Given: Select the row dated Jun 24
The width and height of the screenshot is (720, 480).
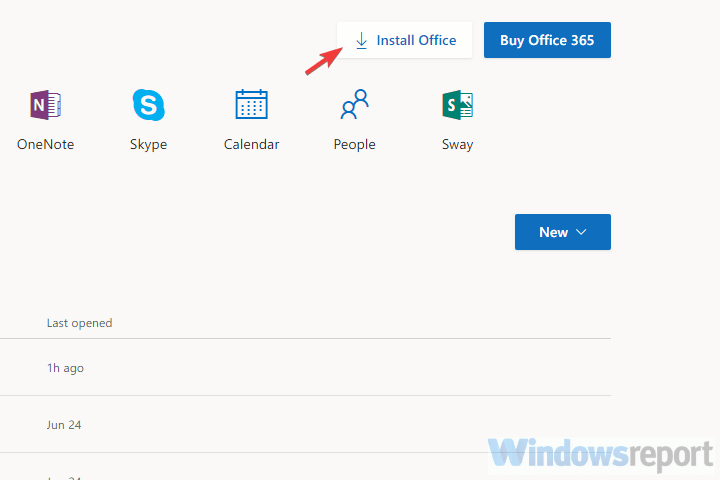Looking at the screenshot, I should pyautogui.click(x=305, y=424).
